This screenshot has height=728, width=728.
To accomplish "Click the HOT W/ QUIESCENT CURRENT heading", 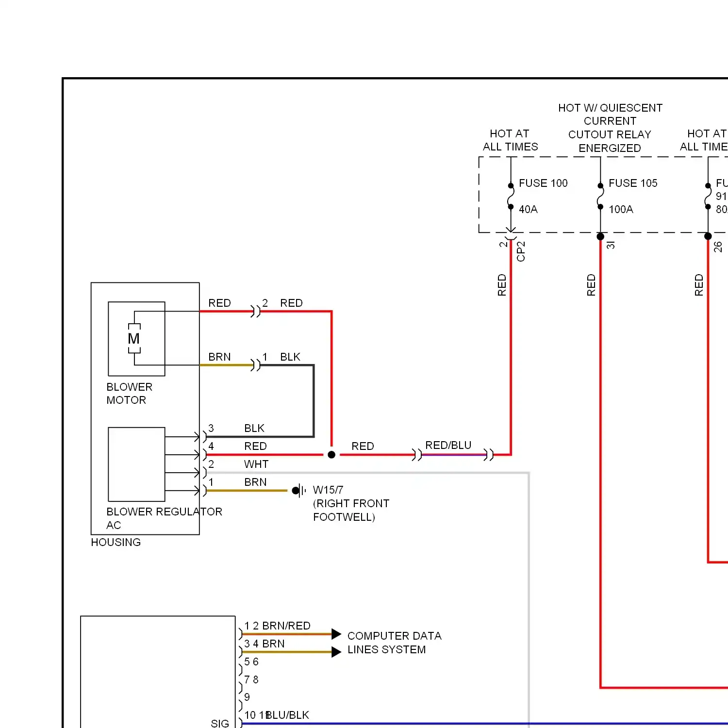I will click(x=610, y=114).
